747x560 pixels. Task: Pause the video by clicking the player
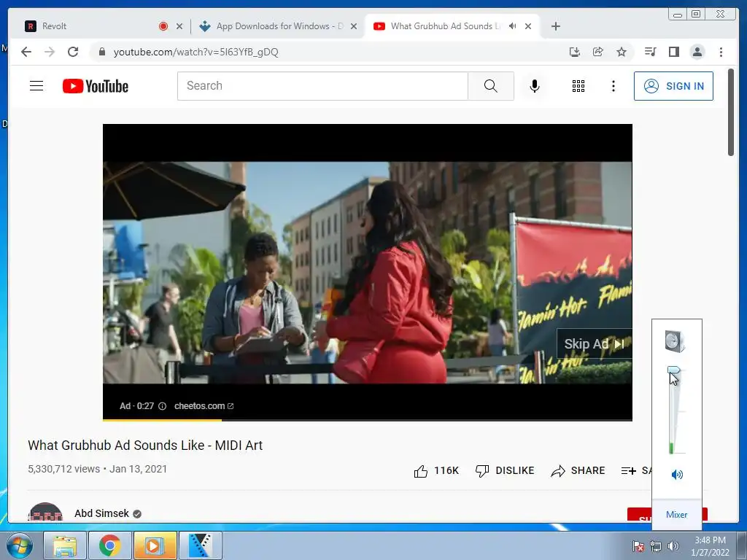pos(368,273)
